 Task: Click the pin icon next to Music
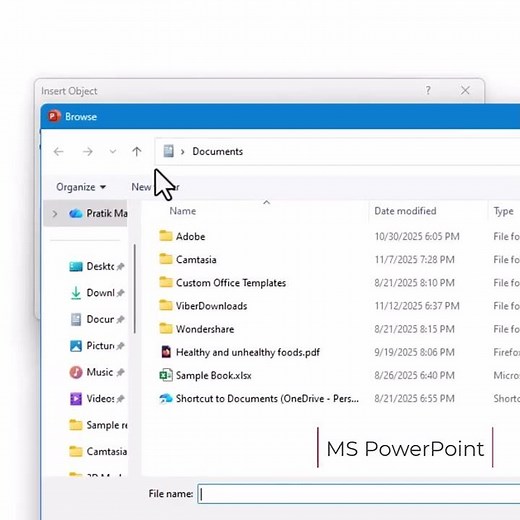coord(121,372)
